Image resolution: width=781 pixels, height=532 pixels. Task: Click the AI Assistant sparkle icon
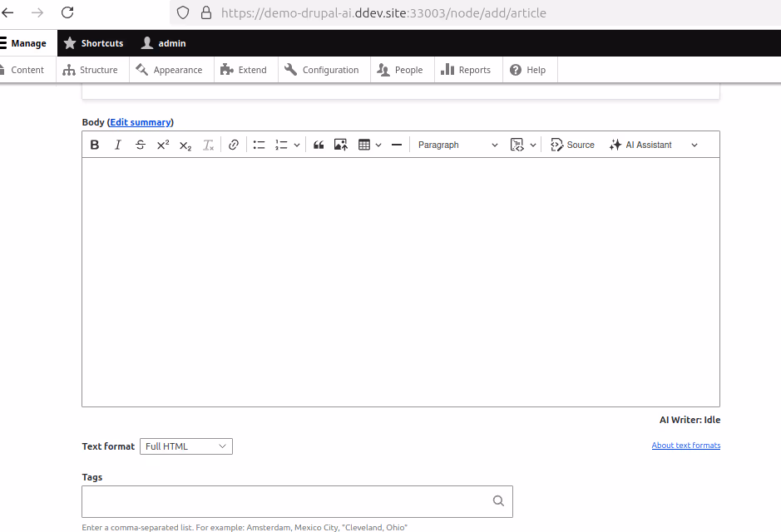point(615,145)
